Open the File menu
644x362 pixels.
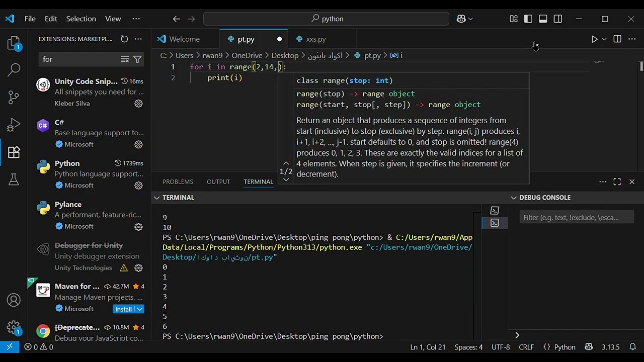(30, 19)
